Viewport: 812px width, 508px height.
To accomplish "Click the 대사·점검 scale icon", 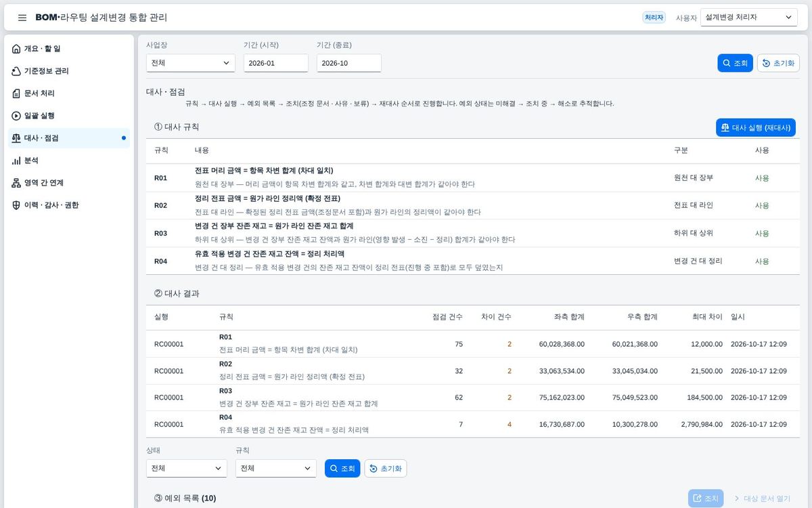I will pyautogui.click(x=16, y=138).
